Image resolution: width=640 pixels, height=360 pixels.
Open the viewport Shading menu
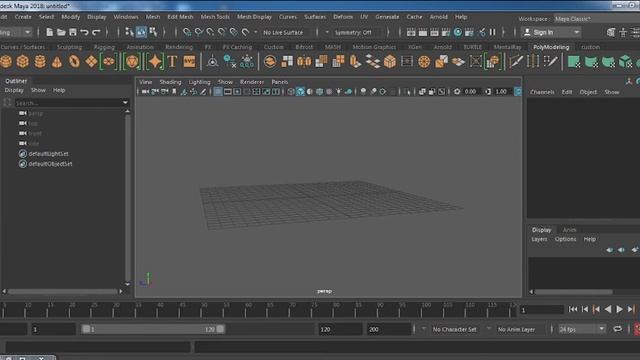click(170, 82)
